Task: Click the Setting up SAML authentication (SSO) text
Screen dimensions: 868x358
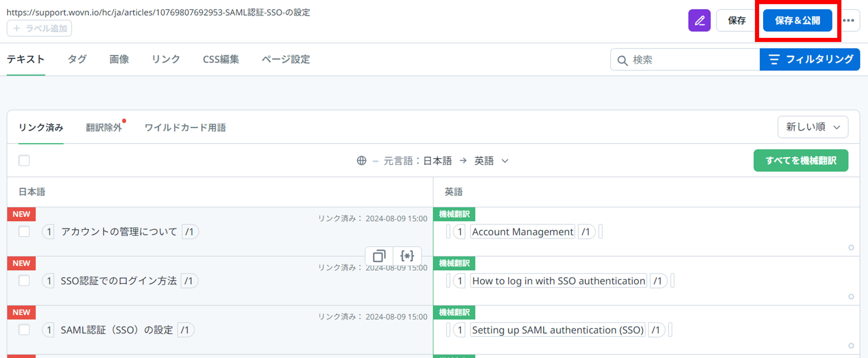Action: [558, 330]
